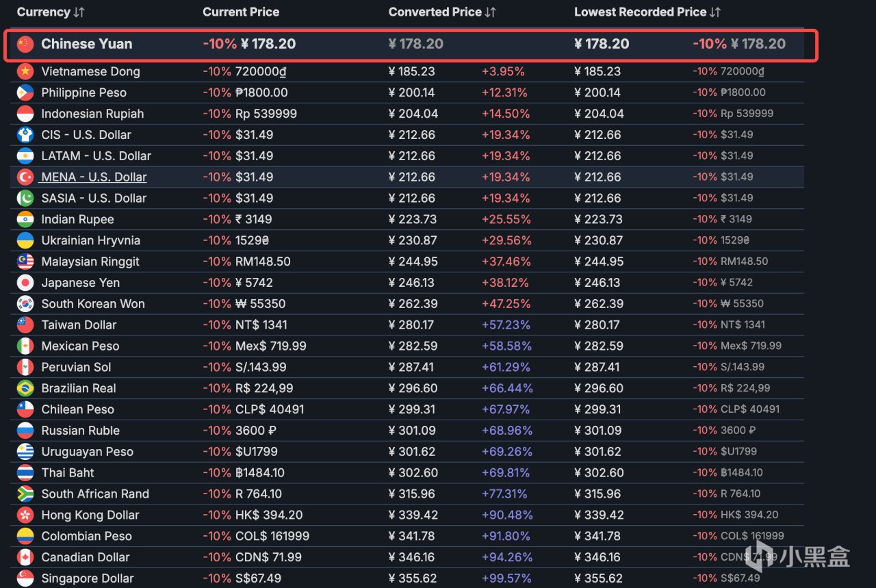This screenshot has height=588, width=876.
Task: Select Taiwan Dollar currency name
Action: click(79, 325)
